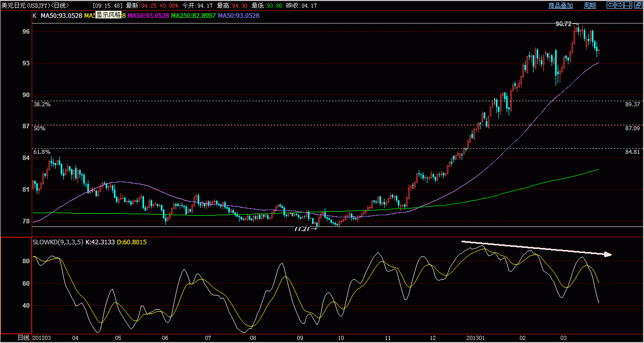The height and width of the screenshot is (343, 644).
Task: Click the 12 month axis label
Action: pos(434,338)
